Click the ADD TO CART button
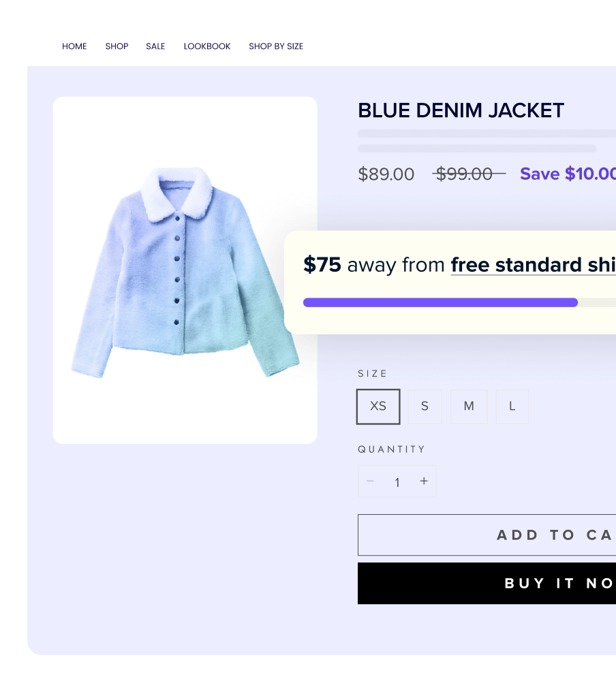The width and height of the screenshot is (616, 681). [487, 535]
